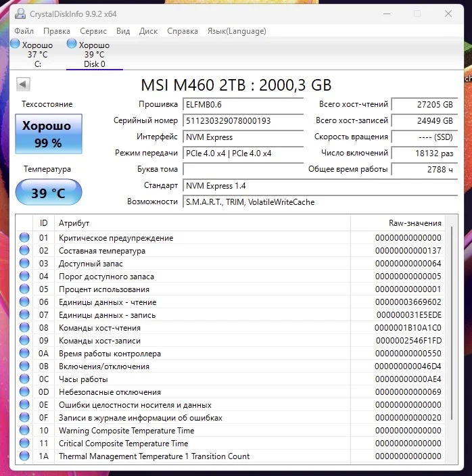Click the Возможности field S.M.A.R.T., TRIM
472x476 pixels.
(x=321, y=202)
